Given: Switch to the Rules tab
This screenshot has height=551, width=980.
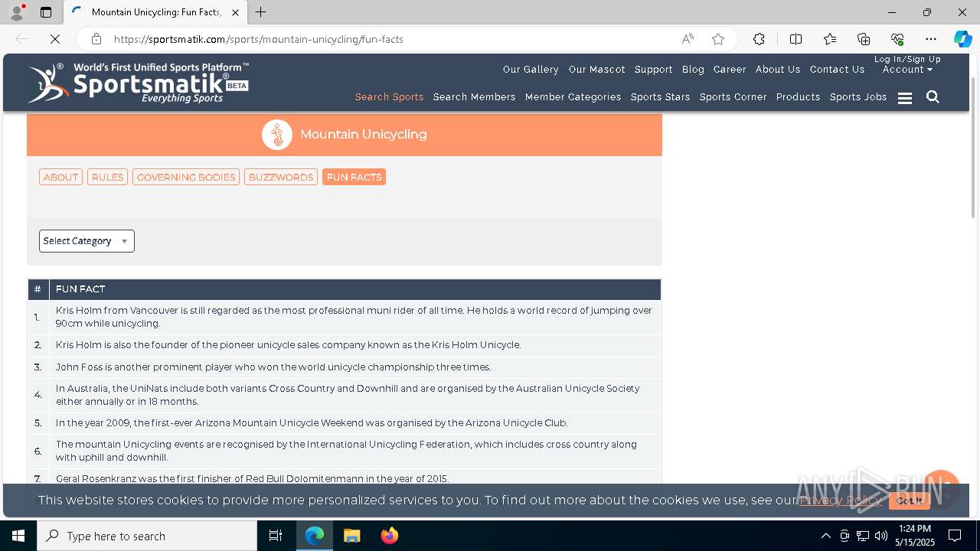Looking at the screenshot, I should [107, 177].
